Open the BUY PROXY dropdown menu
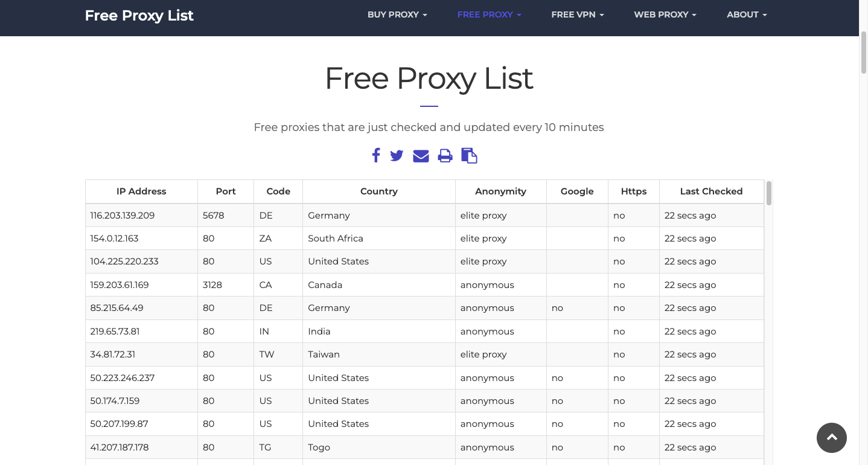 (x=397, y=14)
